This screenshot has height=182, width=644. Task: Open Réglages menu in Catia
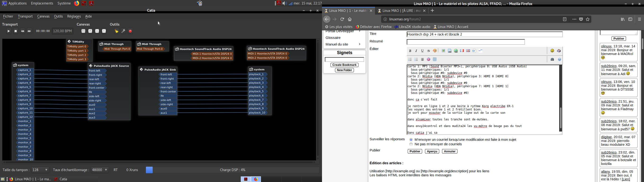tap(74, 17)
